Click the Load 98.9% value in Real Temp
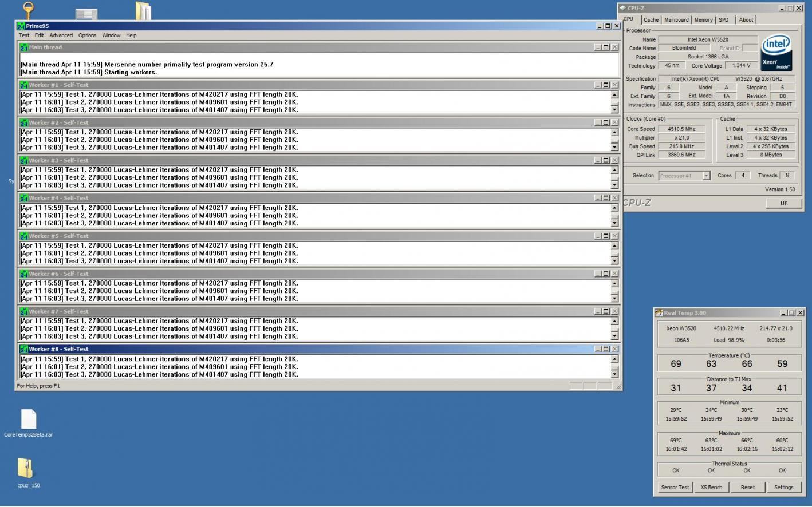 click(x=728, y=340)
